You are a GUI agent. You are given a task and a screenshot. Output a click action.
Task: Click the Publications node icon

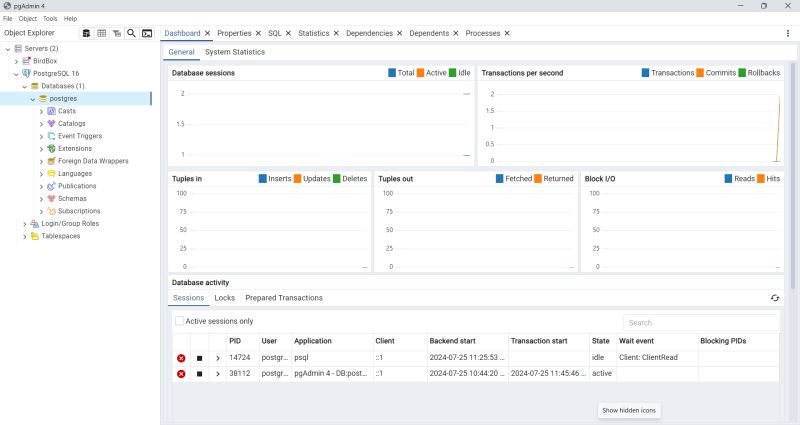pyautogui.click(x=52, y=186)
